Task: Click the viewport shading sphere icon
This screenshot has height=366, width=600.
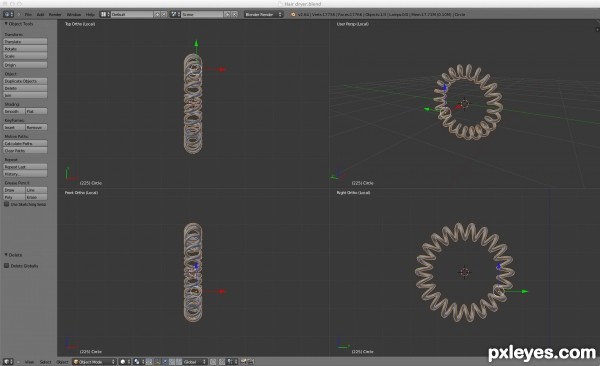Action: point(123,361)
